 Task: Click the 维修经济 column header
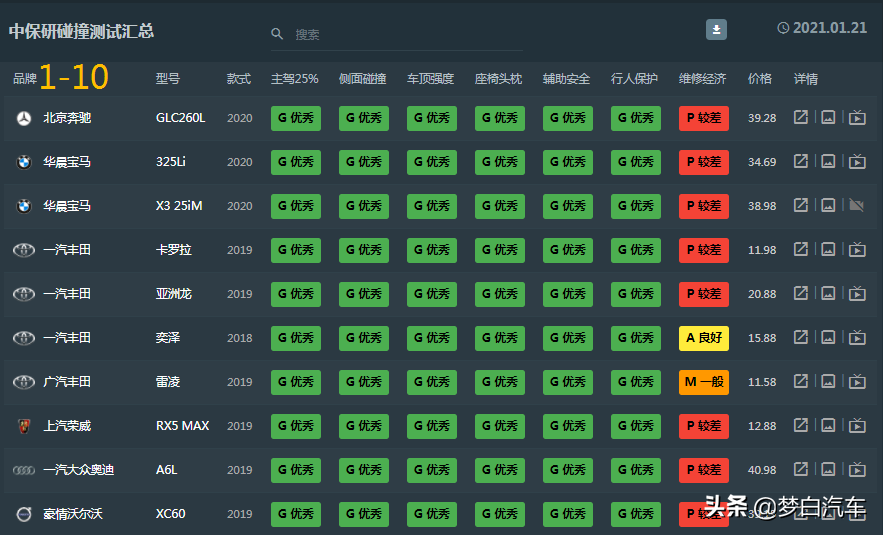coord(703,79)
